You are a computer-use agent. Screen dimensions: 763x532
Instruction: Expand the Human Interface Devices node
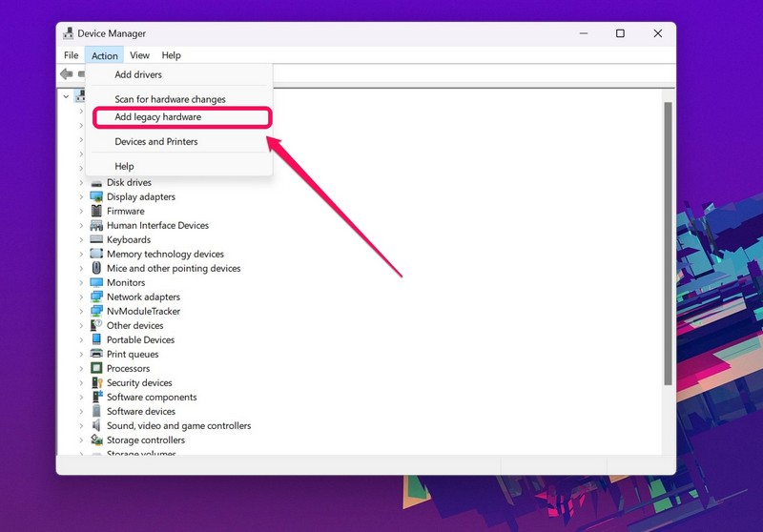pos(81,226)
